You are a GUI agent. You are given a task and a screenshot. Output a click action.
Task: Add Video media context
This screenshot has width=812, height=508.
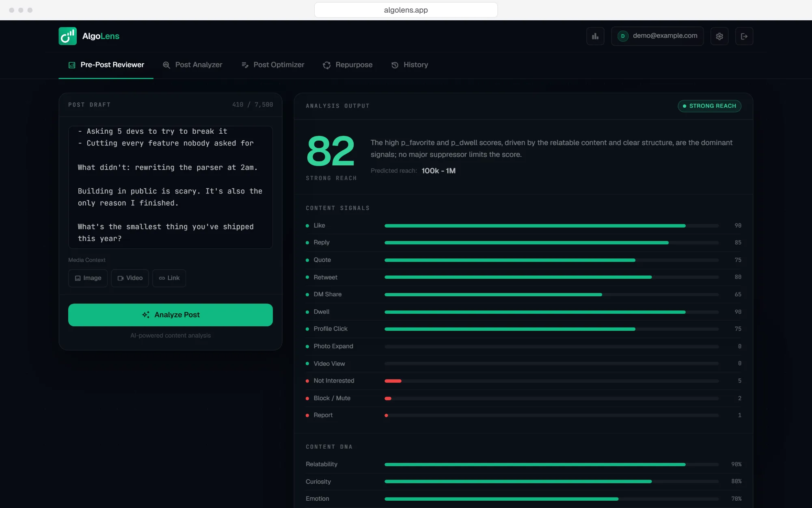tap(130, 278)
